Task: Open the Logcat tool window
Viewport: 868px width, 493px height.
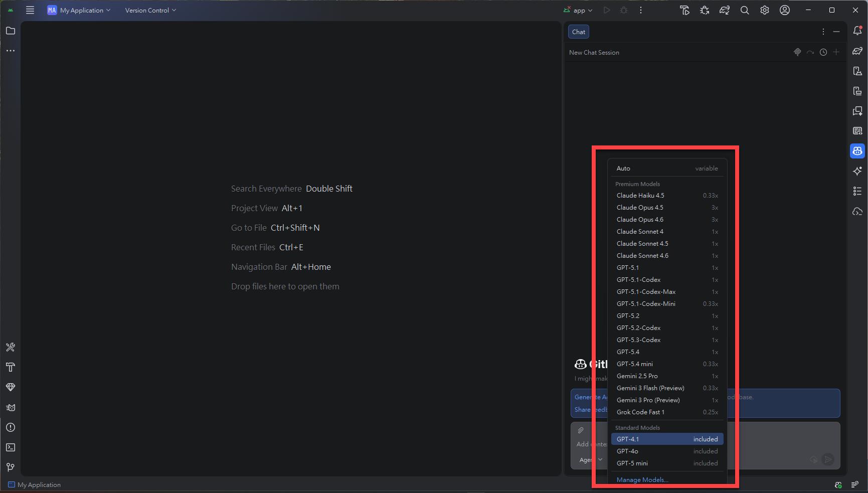Action: (x=11, y=407)
